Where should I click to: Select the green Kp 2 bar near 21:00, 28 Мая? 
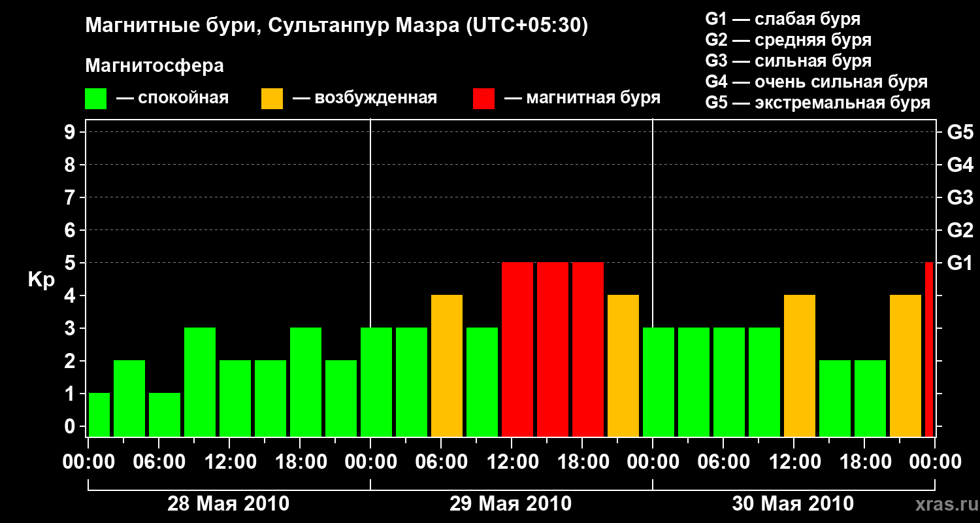(x=341, y=398)
